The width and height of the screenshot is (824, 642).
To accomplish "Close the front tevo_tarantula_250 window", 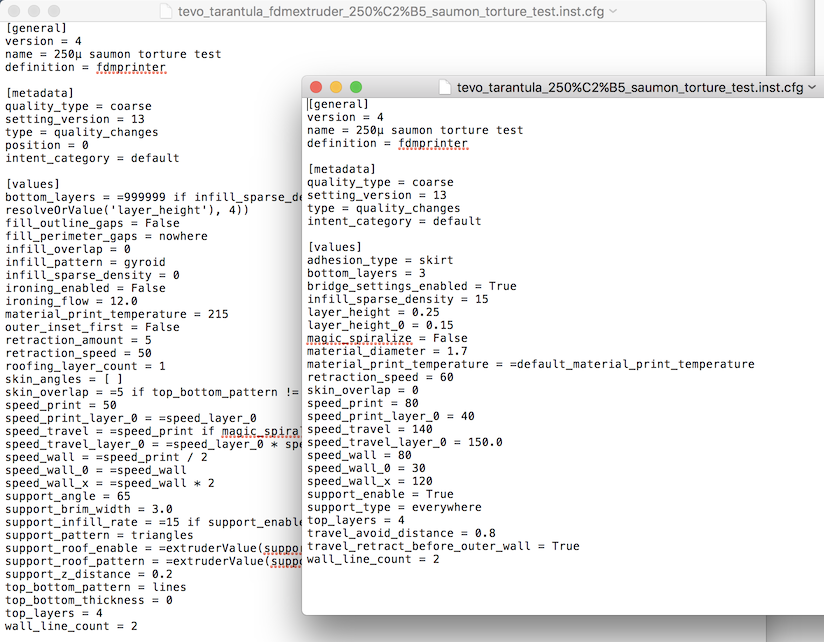I will click(316, 87).
